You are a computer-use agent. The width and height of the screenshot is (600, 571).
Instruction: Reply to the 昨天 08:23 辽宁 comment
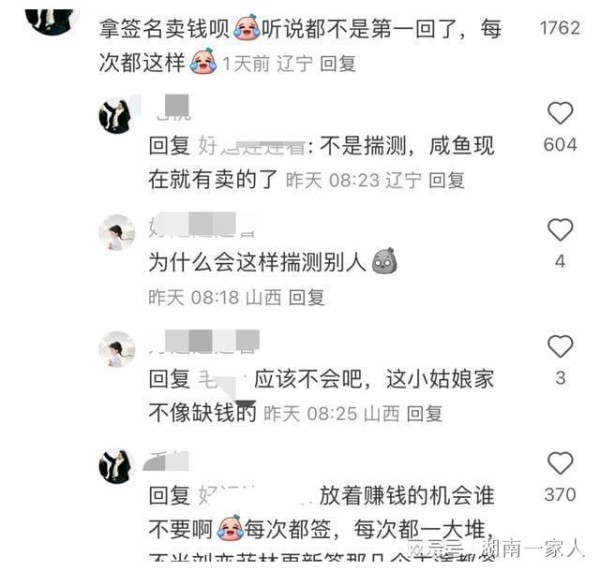click(447, 180)
